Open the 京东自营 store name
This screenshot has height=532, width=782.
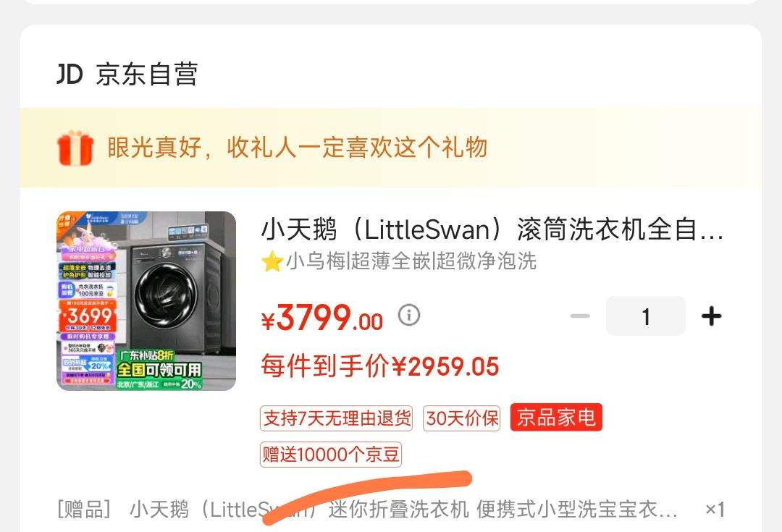146,75
